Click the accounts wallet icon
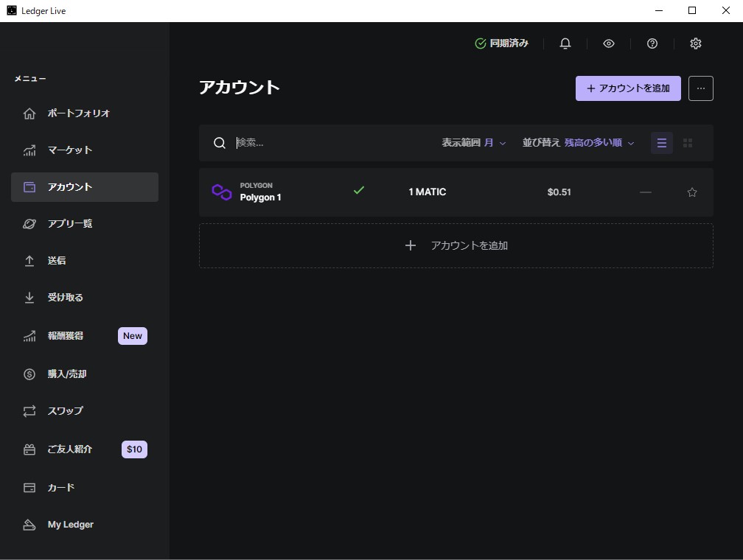Screen dimensions: 743x560 pos(29,187)
